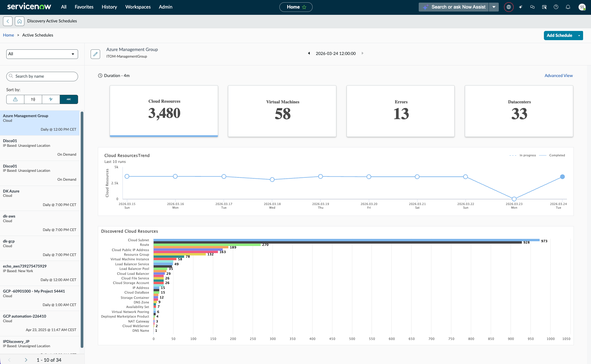Open the SS user avatar menu
Screen dimensions: 591x364
[x=582, y=7]
